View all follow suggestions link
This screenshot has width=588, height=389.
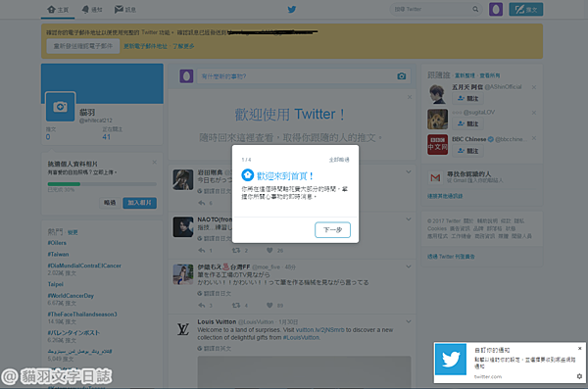490,75
